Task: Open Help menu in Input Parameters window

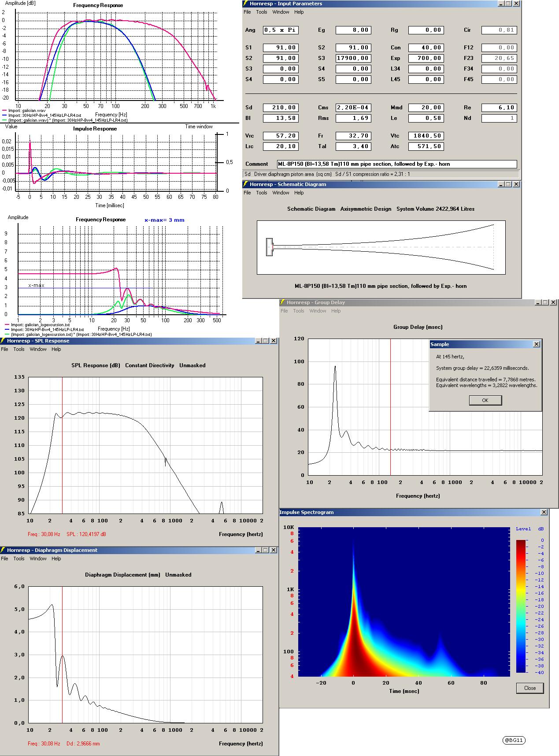Action: [299, 12]
